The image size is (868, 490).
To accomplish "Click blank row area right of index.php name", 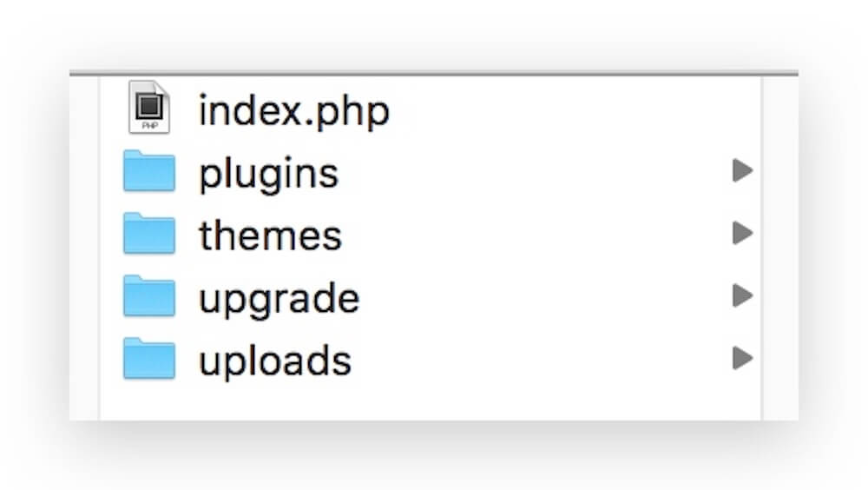I will tap(564, 110).
